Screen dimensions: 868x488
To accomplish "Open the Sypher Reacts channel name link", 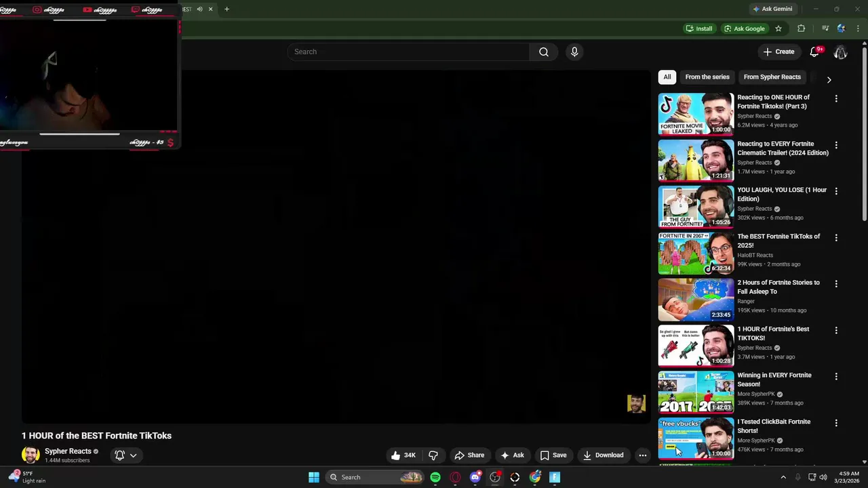I will tap(68, 451).
